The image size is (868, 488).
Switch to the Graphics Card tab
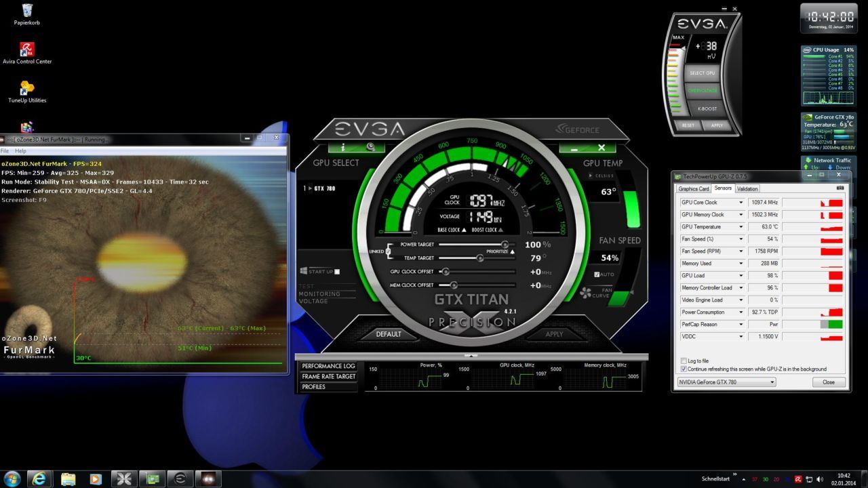(x=694, y=188)
